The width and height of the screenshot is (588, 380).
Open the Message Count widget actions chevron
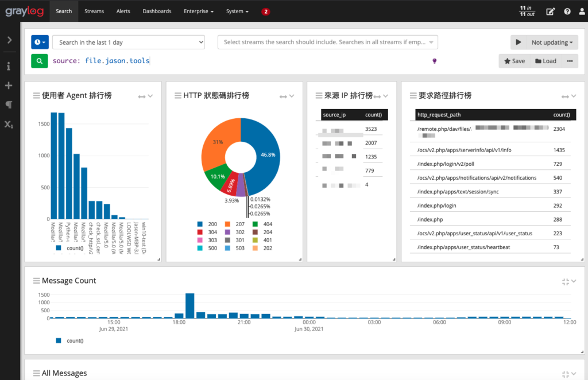574,281
